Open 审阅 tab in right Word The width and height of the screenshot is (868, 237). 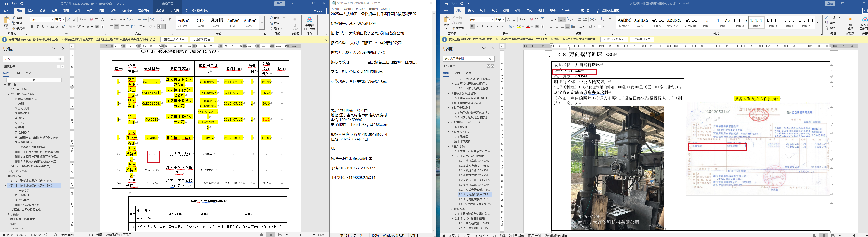coord(529,11)
